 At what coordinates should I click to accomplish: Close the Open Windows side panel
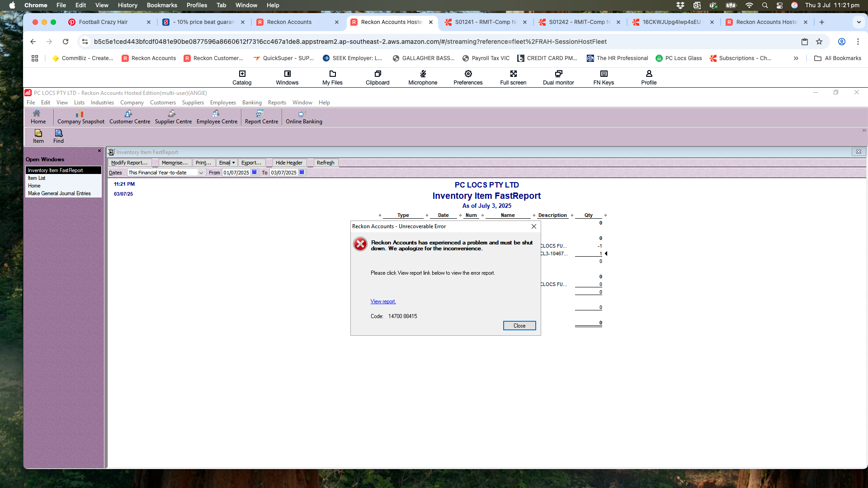pos(99,151)
